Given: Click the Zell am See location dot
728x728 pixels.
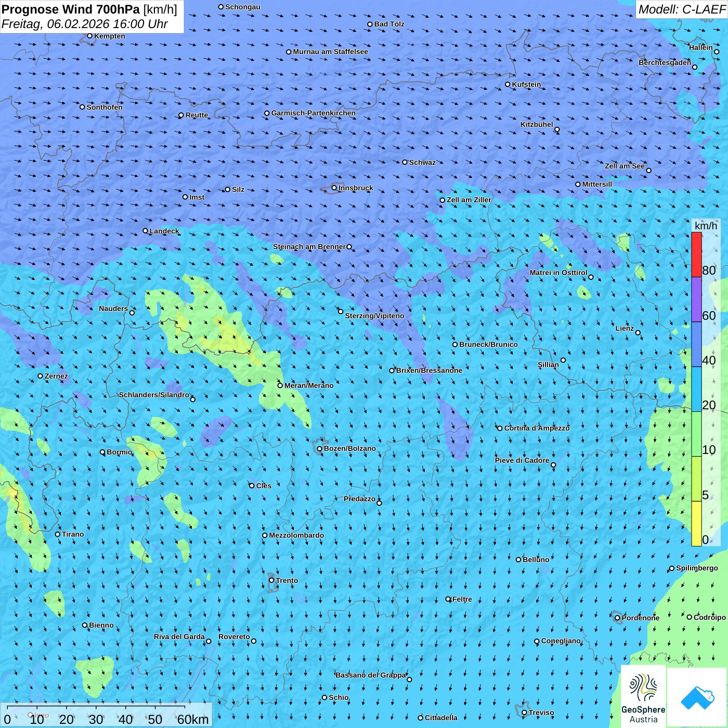Looking at the screenshot, I should [x=648, y=170].
